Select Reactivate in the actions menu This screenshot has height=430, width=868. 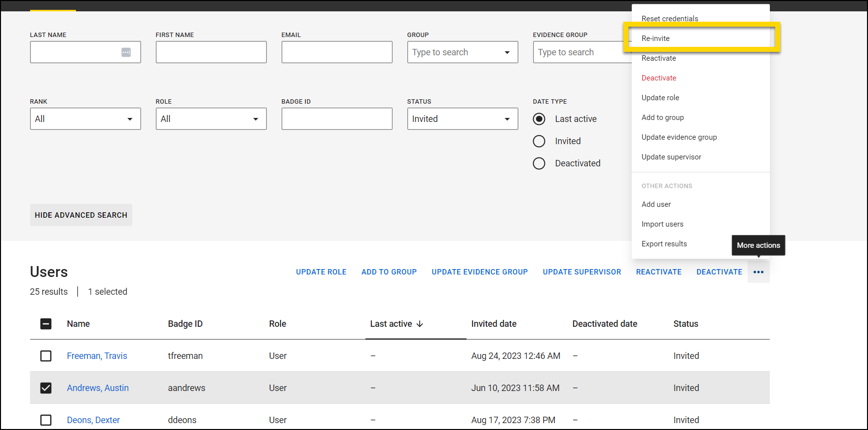(700, 58)
